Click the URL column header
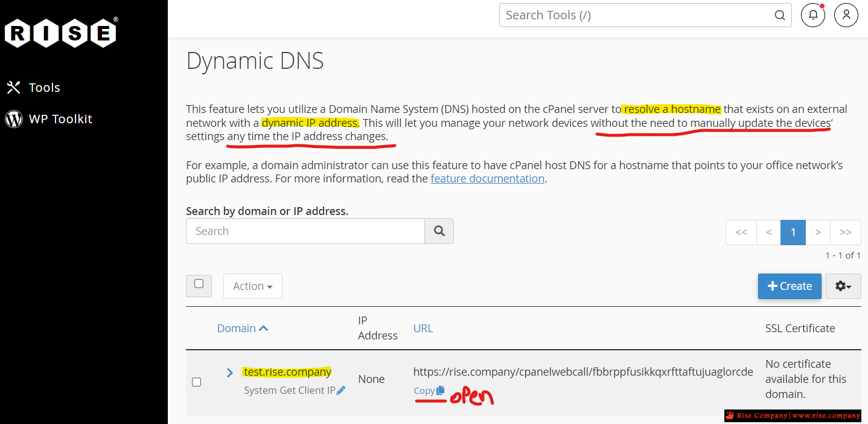This screenshot has width=868, height=424. click(423, 329)
